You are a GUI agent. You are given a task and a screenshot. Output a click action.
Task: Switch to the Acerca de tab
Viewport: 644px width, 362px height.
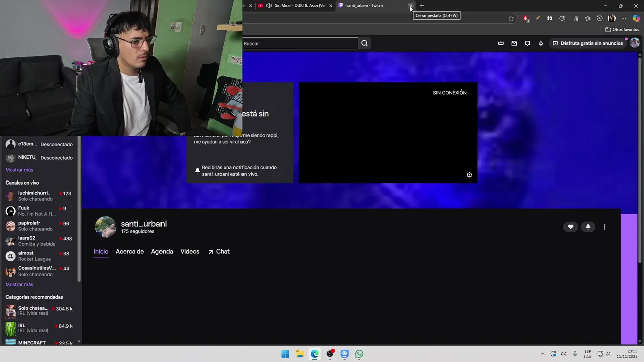[x=130, y=252]
